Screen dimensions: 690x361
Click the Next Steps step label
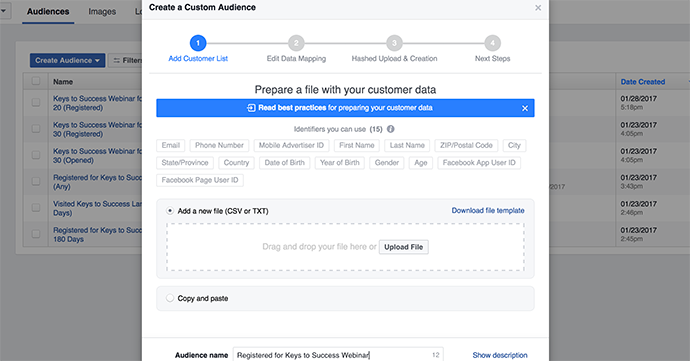click(x=492, y=59)
